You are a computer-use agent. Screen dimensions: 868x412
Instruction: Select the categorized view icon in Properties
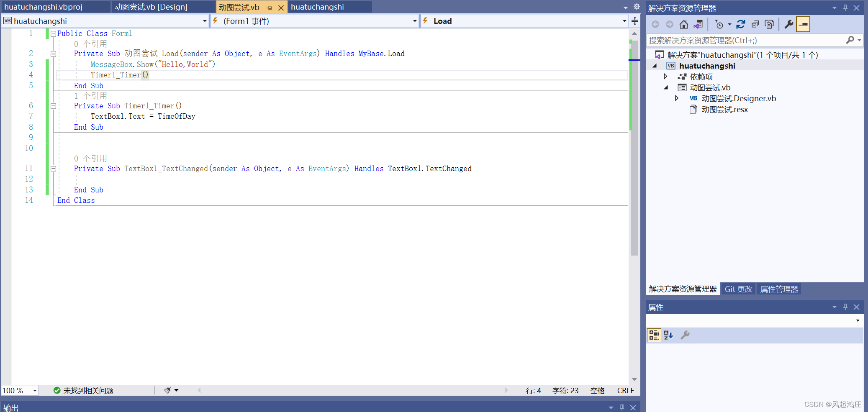click(x=654, y=335)
